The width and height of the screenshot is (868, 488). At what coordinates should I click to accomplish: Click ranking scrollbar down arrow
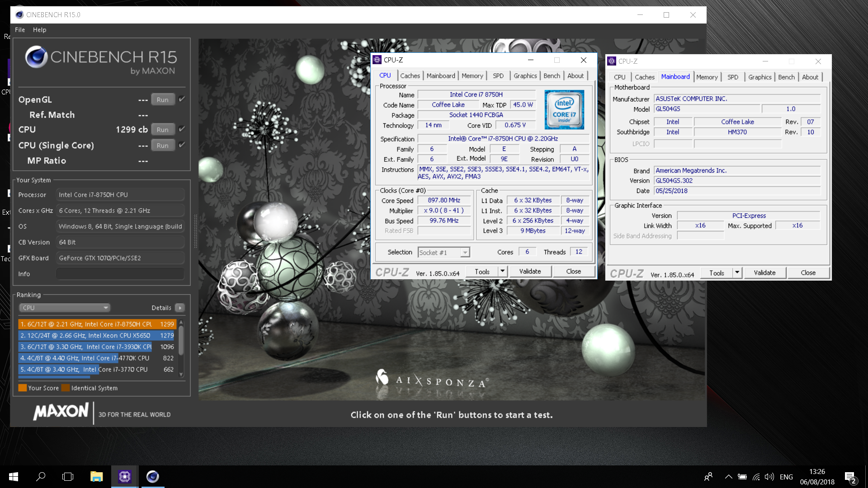coord(181,374)
